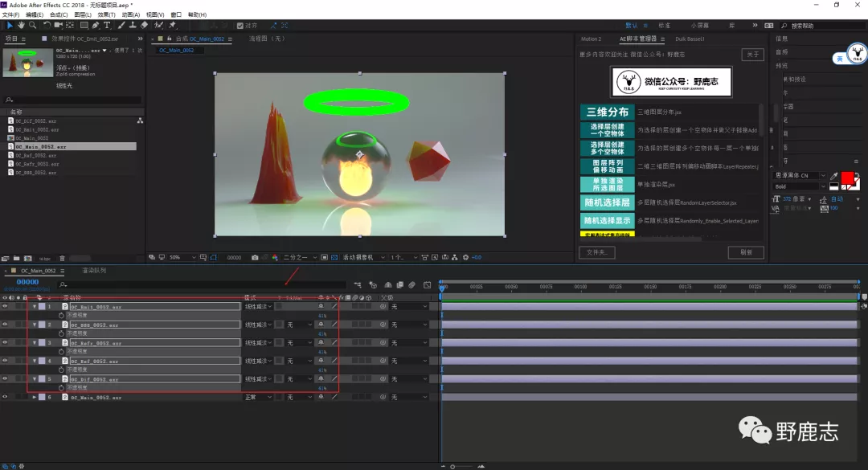Screen dimensions: 868x470
Task: Toggle the 对齐 snapping checkbox
Action: coord(241,25)
